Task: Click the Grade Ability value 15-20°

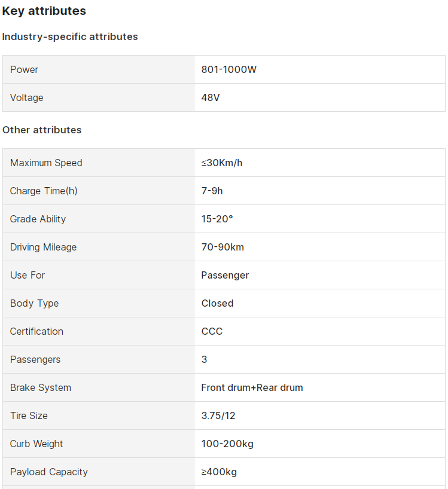Action: (x=217, y=219)
